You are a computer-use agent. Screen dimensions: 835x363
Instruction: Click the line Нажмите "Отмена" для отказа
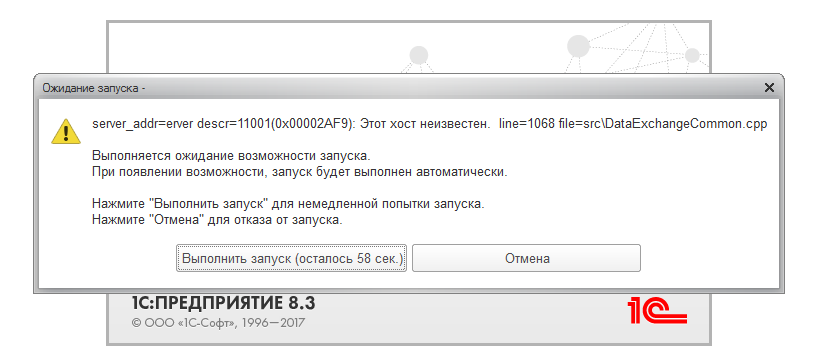pyautogui.click(x=217, y=219)
